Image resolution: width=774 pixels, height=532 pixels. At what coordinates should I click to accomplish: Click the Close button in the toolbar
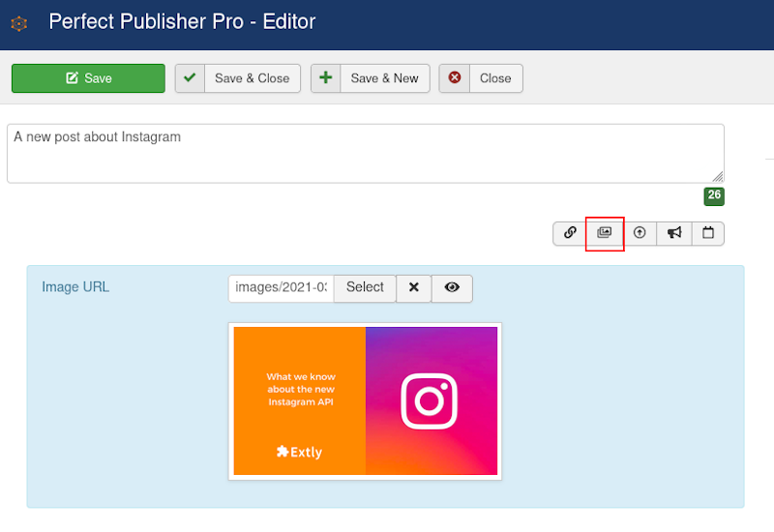[x=481, y=78]
